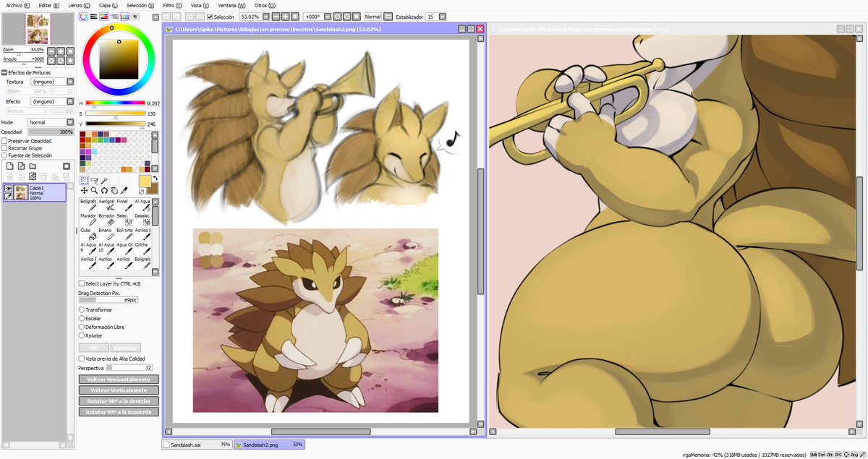Choose the Aerógrafo airbrush

106,205
